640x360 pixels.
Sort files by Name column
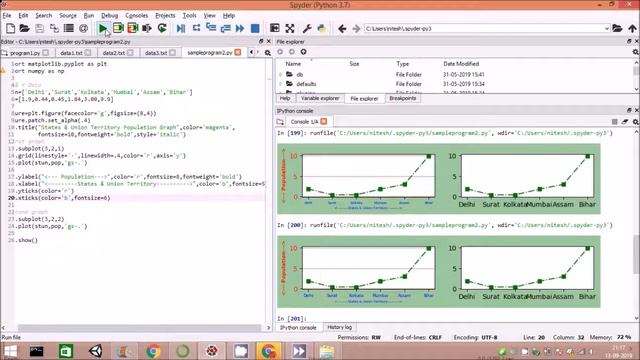[293, 64]
